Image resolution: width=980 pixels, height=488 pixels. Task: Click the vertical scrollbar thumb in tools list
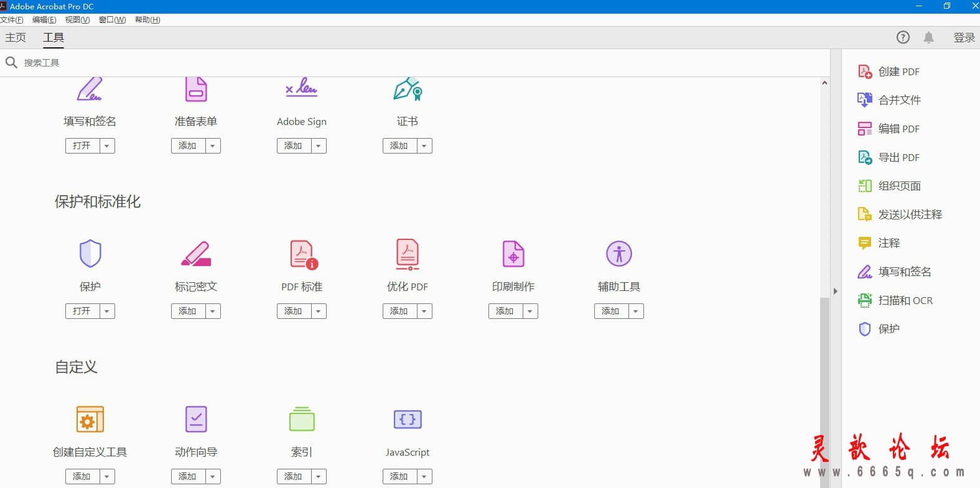pos(824,392)
